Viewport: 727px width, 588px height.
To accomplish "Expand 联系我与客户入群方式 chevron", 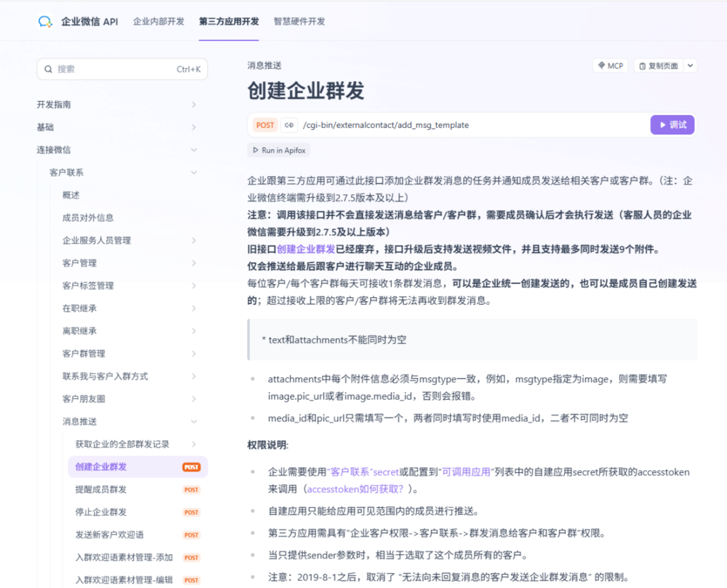I will click(x=194, y=376).
